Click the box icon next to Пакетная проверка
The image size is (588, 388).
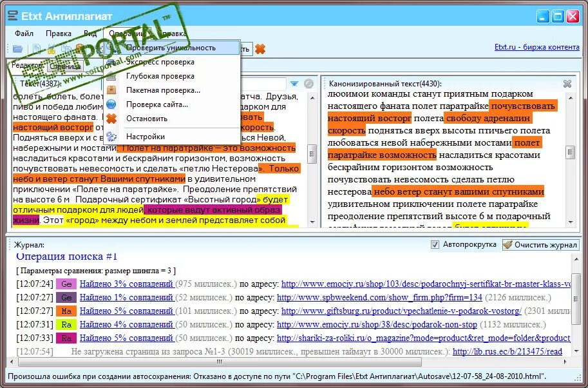pos(111,90)
